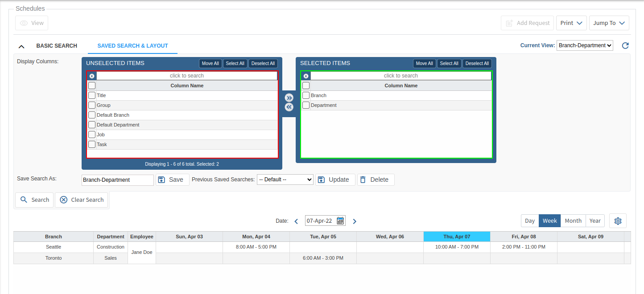The height and width of the screenshot is (294, 644).
Task: Clear the Selected Items search field icon
Action: 306,76
